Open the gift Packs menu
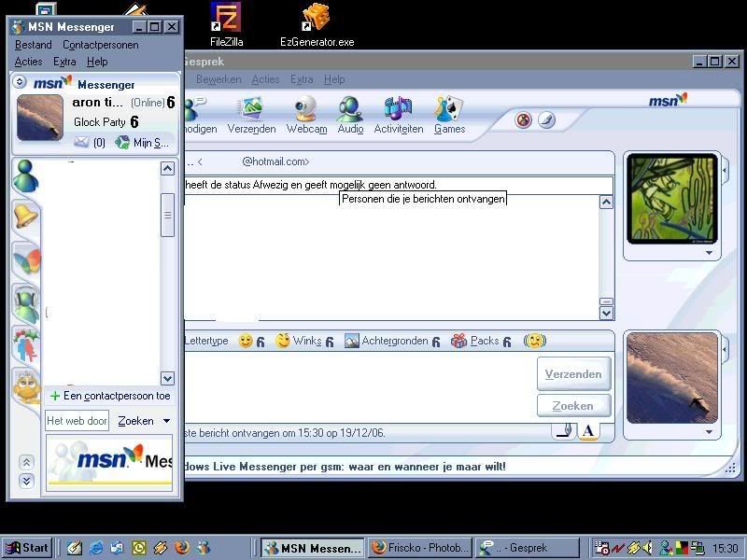 pos(481,341)
